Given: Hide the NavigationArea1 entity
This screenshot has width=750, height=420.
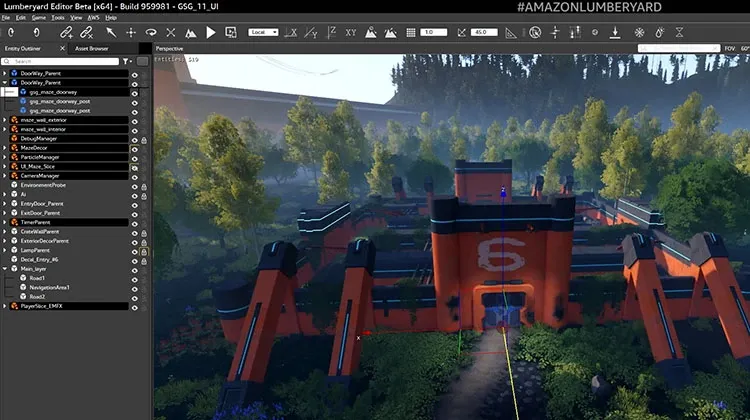Looking at the screenshot, I should pos(135,289).
